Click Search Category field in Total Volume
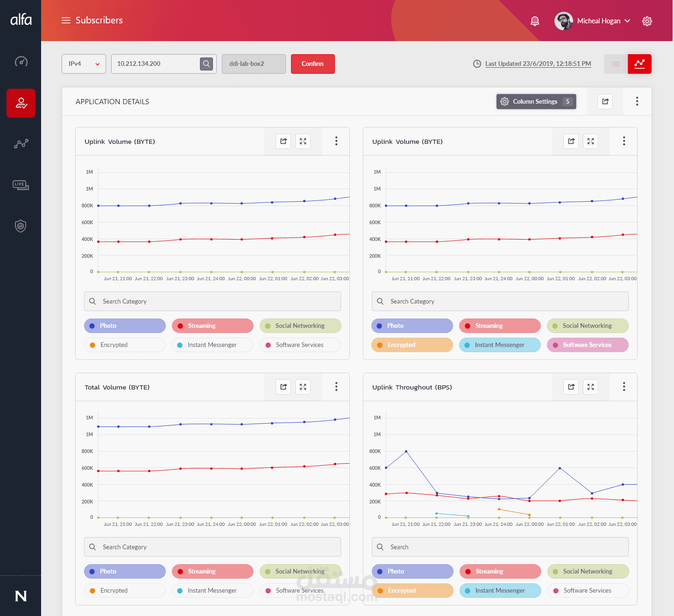The height and width of the screenshot is (616, 674). tap(213, 547)
